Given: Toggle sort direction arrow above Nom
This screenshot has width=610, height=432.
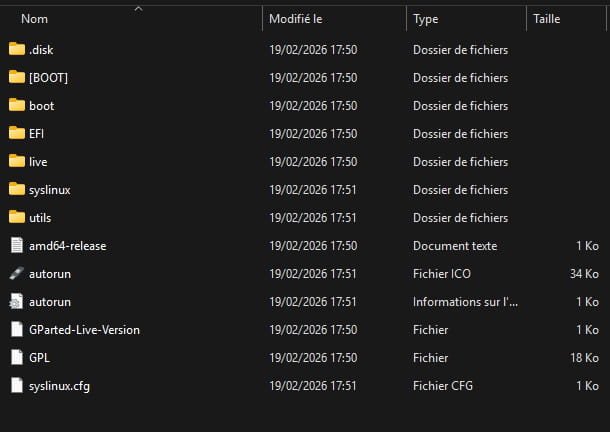Looking at the screenshot, I should [138, 9].
